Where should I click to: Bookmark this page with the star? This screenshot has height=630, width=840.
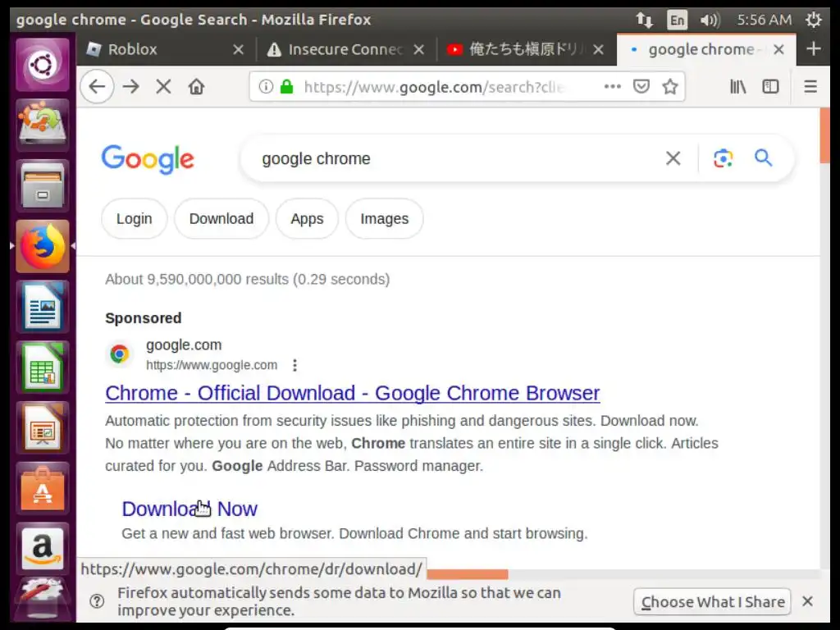670,86
